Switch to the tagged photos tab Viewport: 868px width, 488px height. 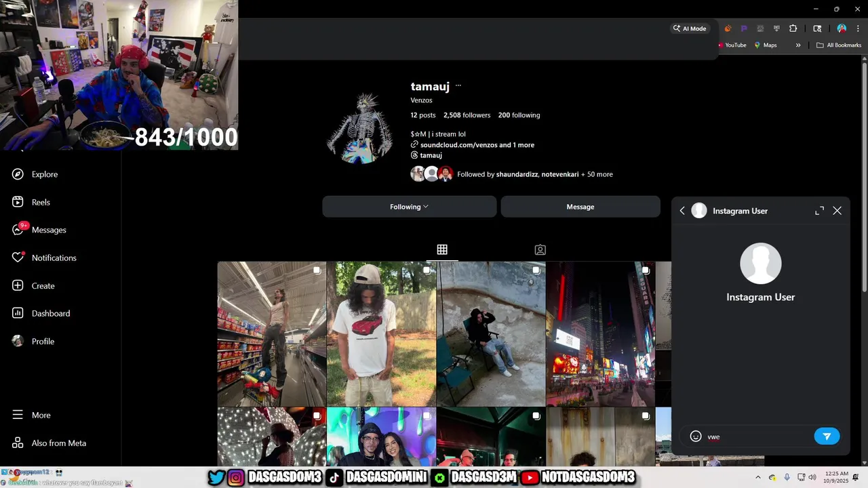coord(540,249)
